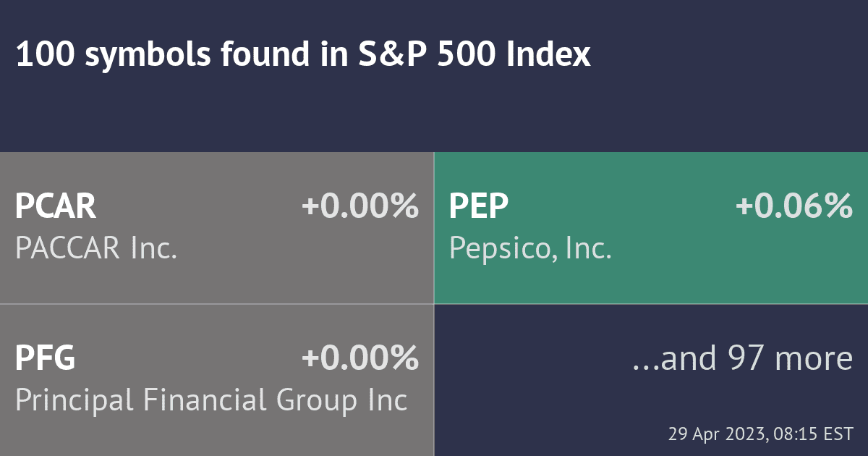Select the green Pepsico tile background

[651, 228]
